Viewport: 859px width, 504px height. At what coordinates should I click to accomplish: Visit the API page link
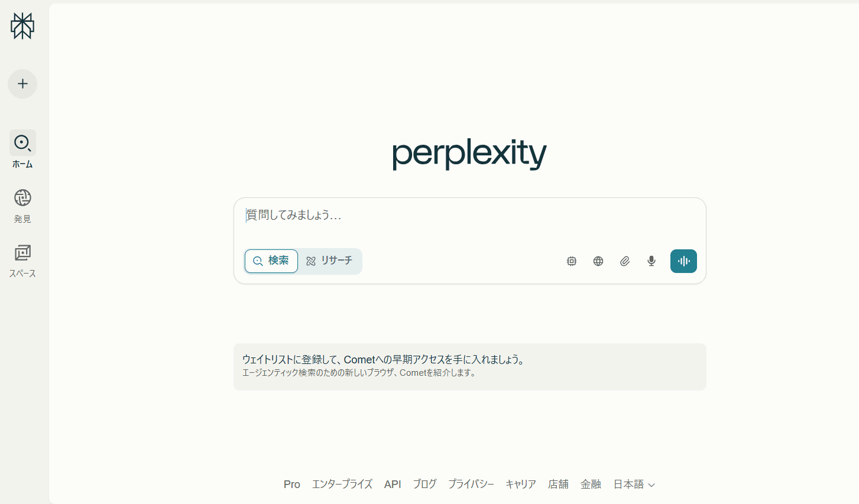tap(392, 484)
